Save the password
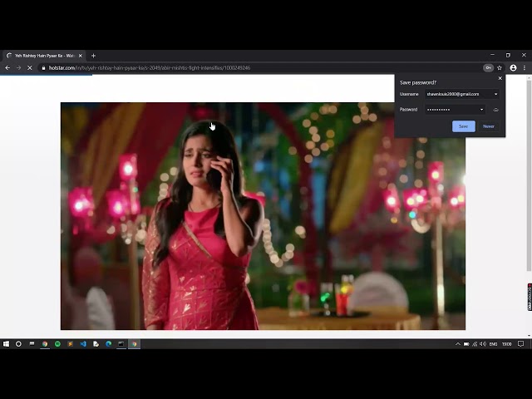Screen dimensions: 532x399 click(464, 126)
